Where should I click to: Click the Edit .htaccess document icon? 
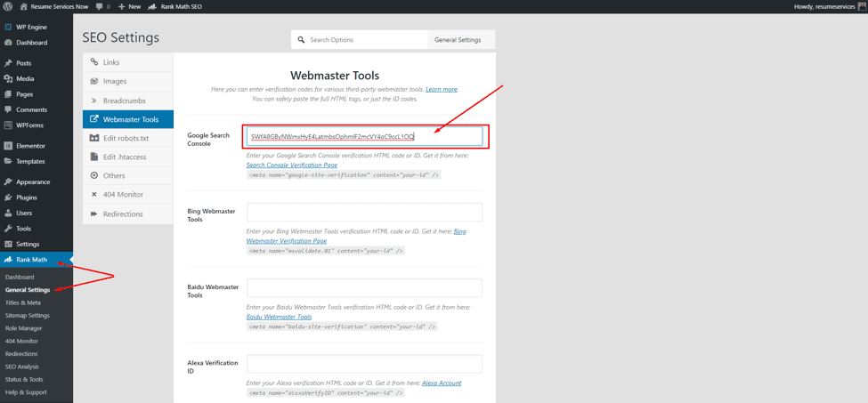point(94,157)
